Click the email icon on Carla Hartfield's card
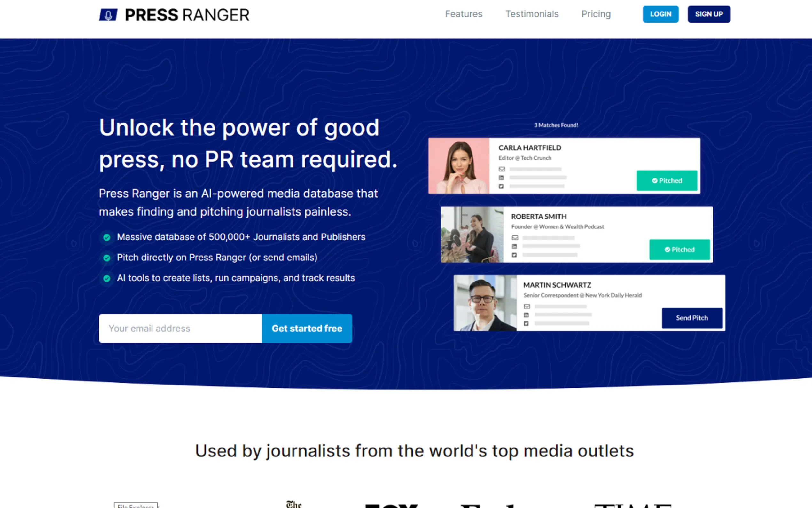 [x=502, y=169]
